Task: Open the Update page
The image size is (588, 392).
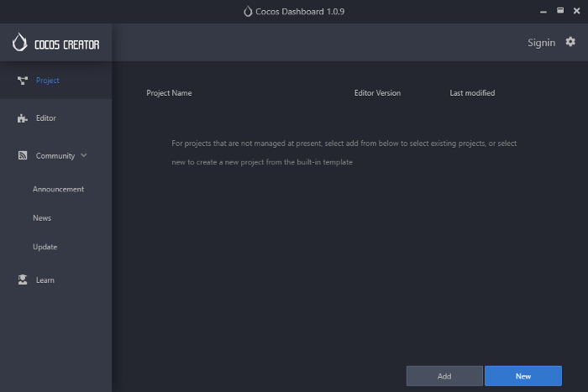Action: (x=45, y=247)
